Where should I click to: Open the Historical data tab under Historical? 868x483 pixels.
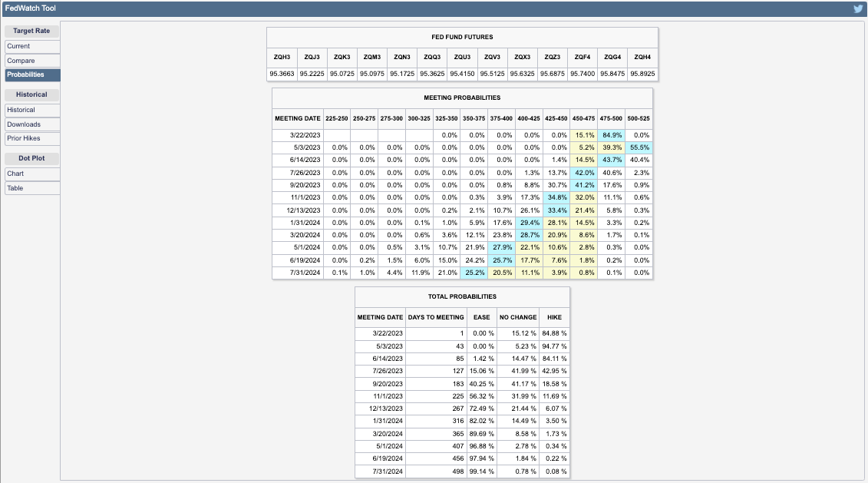click(32, 111)
